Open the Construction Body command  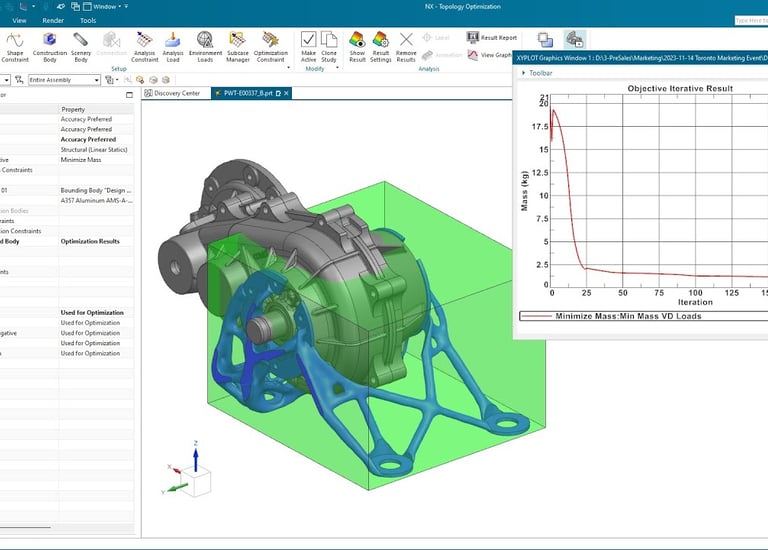pos(50,47)
